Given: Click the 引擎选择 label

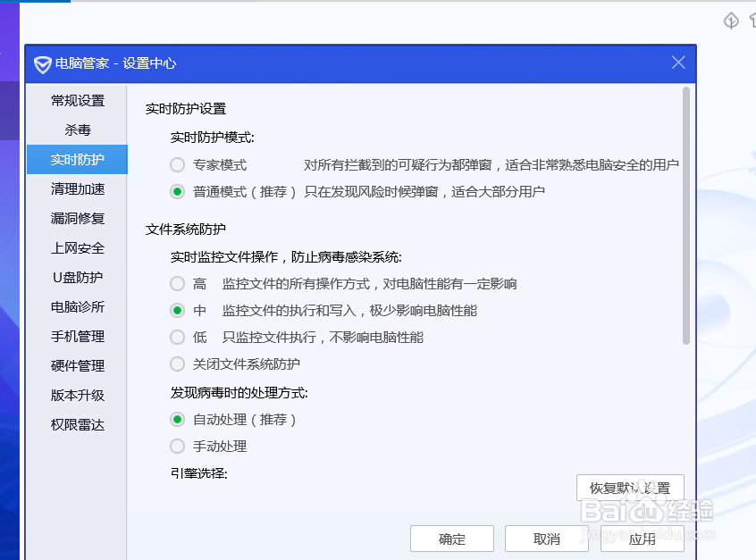Looking at the screenshot, I should (198, 473).
